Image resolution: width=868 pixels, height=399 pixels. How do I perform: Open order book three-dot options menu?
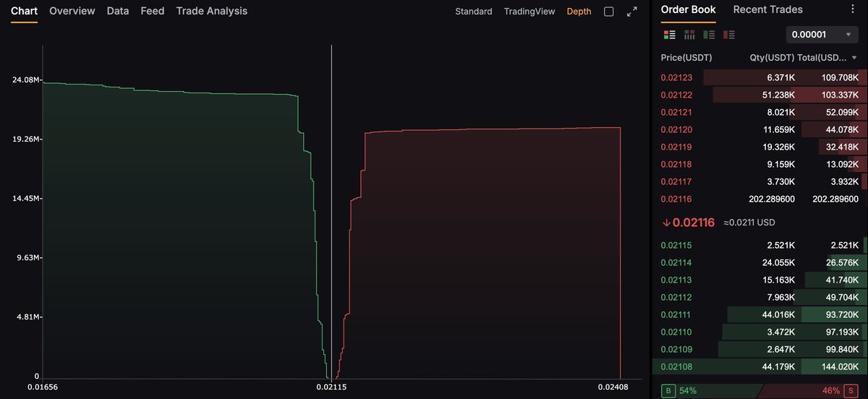pyautogui.click(x=853, y=10)
